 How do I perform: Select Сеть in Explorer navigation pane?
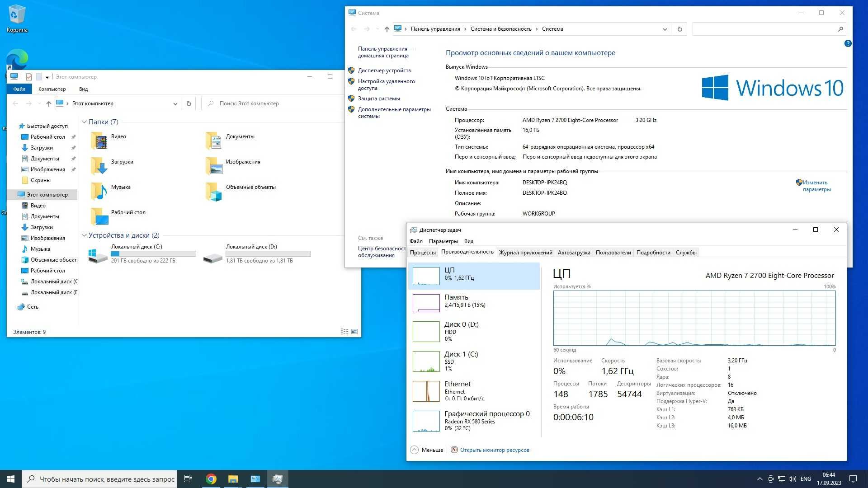[x=33, y=307]
